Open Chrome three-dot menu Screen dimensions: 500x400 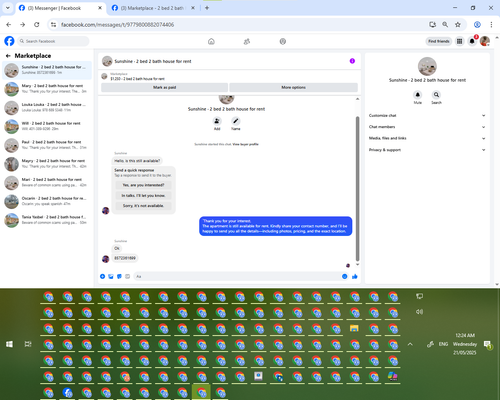click(x=491, y=24)
